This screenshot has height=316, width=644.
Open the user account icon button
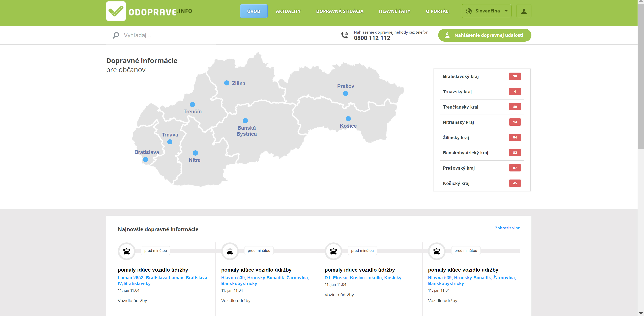click(524, 11)
